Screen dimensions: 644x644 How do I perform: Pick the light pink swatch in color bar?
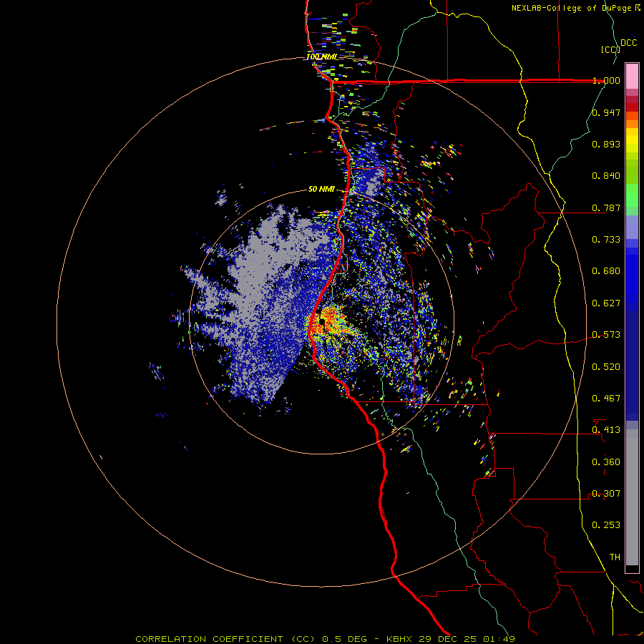tap(632, 77)
